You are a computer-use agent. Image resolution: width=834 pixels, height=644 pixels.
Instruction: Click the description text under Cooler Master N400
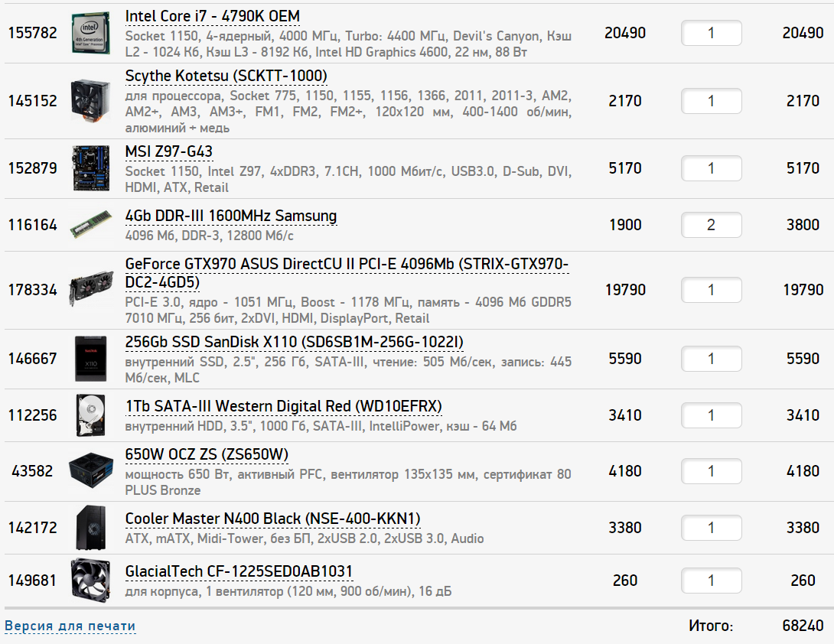pos(305,538)
